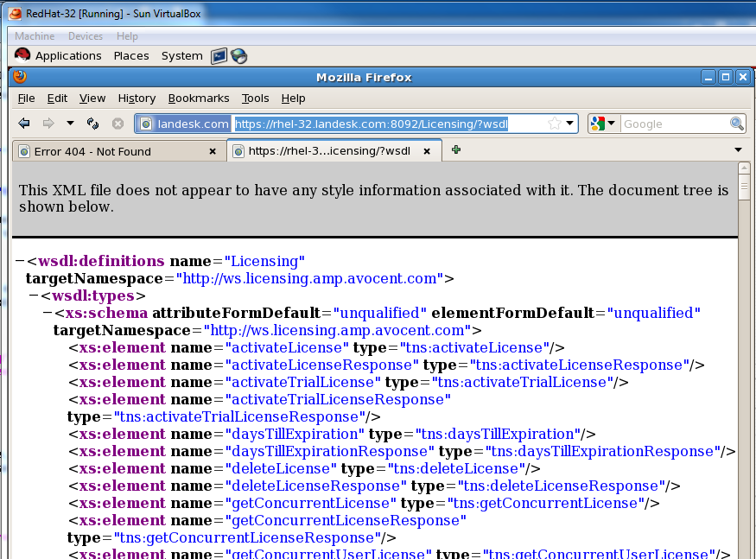Click the "activateTrialLicense" name value
756x559 pixels.
[x=302, y=382]
